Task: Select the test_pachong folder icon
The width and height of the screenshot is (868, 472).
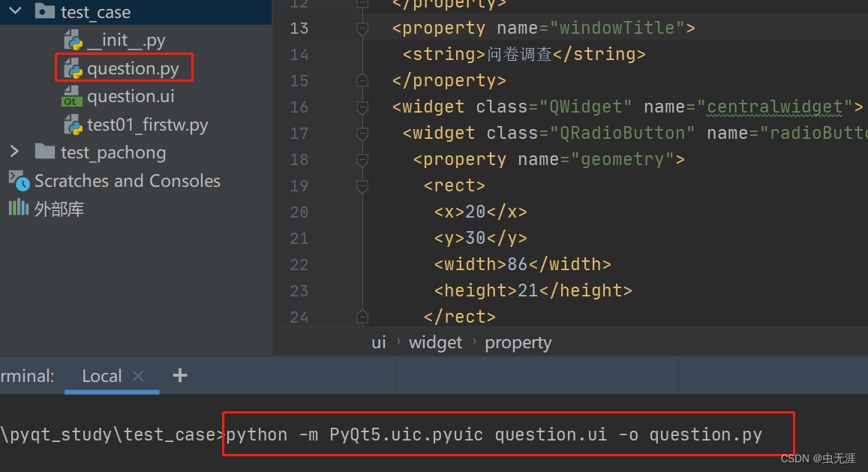Action: 45,152
